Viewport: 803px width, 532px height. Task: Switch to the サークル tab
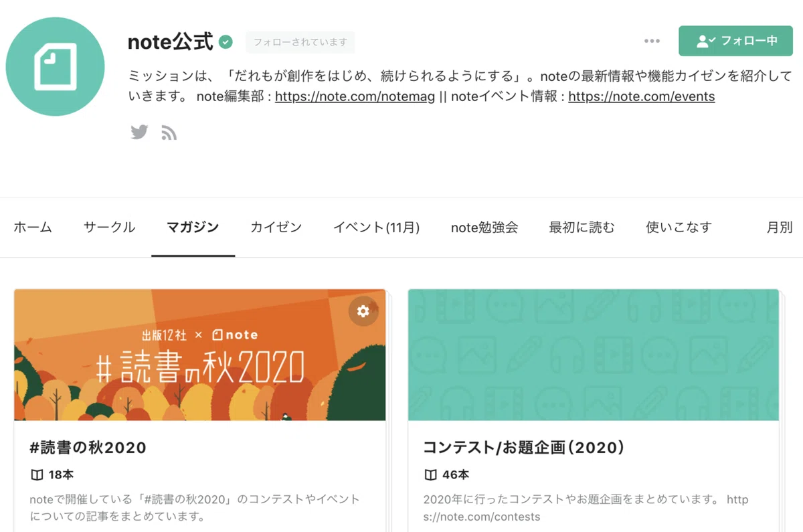click(x=109, y=228)
